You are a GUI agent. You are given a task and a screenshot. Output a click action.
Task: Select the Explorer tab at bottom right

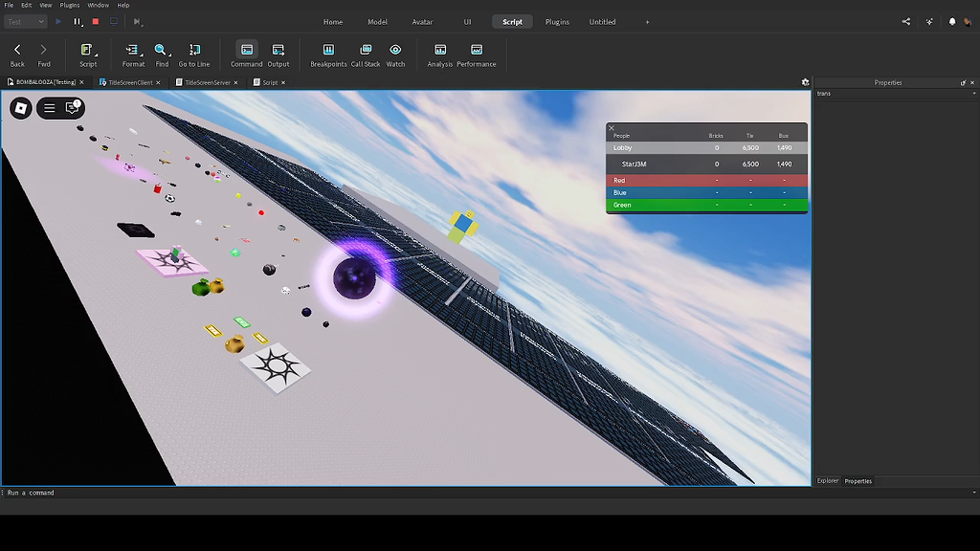[827, 481]
